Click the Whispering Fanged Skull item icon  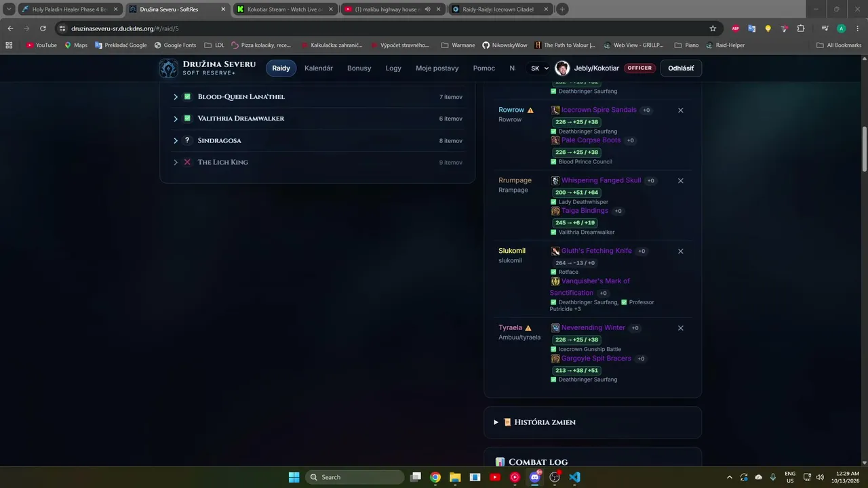tap(555, 180)
